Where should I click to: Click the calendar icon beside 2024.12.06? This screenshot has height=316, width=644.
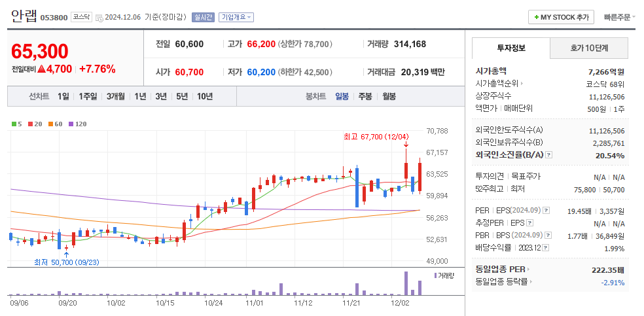click(x=99, y=18)
